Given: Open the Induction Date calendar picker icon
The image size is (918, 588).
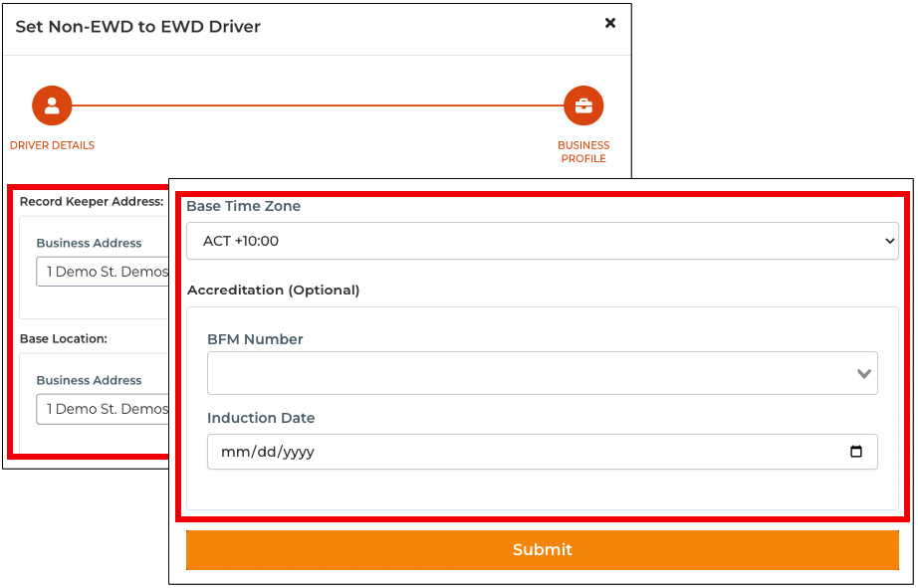Looking at the screenshot, I should [x=856, y=451].
